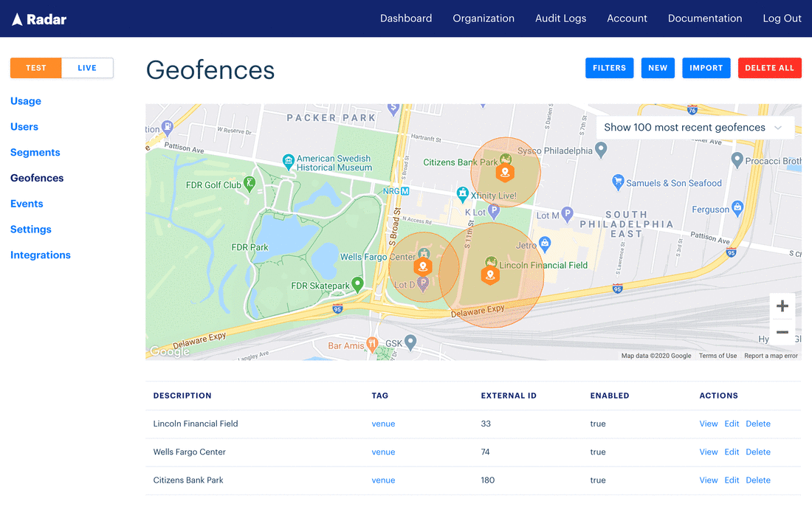
Task: Click the Samuels & Son Seafood pin
Action: pos(618,182)
